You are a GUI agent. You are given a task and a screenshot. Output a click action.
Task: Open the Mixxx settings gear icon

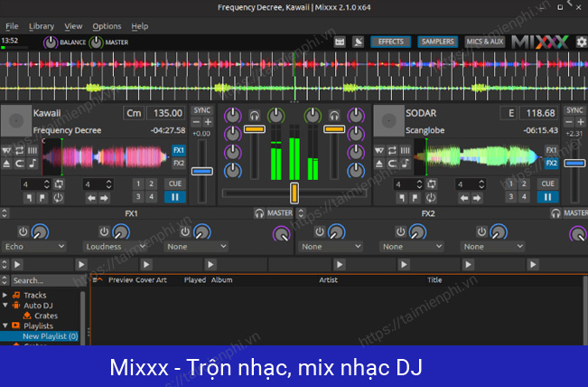click(582, 42)
